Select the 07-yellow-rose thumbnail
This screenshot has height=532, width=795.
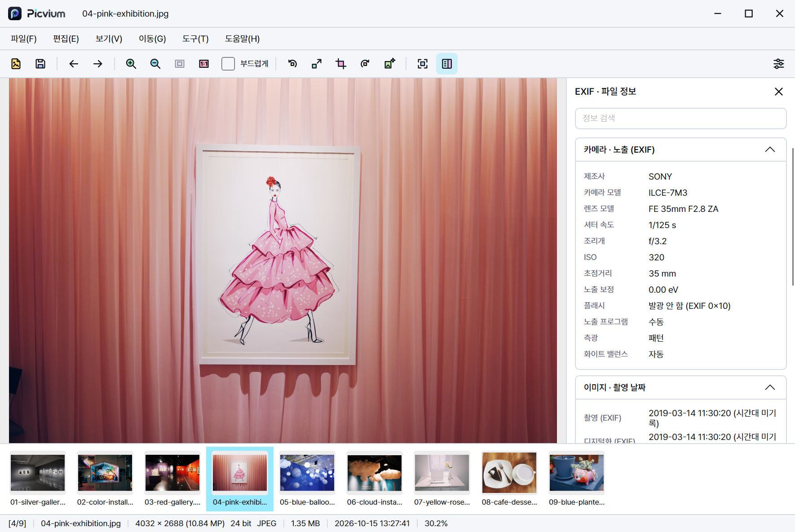coord(442,479)
